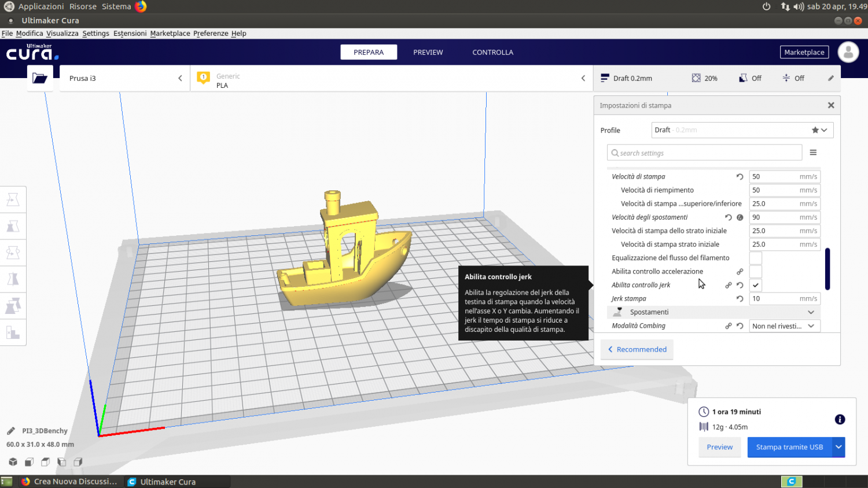Image resolution: width=868 pixels, height=488 pixels.
Task: Uncheck Abilita controllo jerk checkbox
Action: pyautogui.click(x=756, y=285)
